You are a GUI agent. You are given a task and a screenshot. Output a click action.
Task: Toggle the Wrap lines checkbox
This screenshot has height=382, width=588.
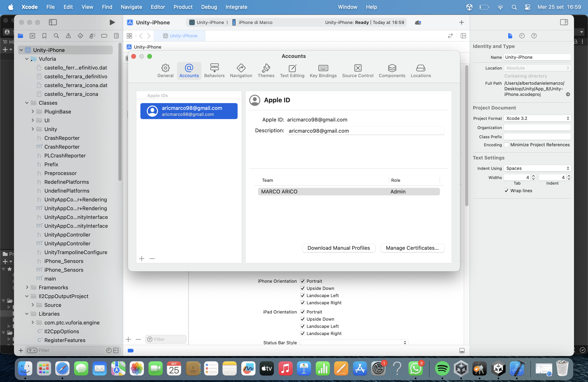tap(506, 191)
